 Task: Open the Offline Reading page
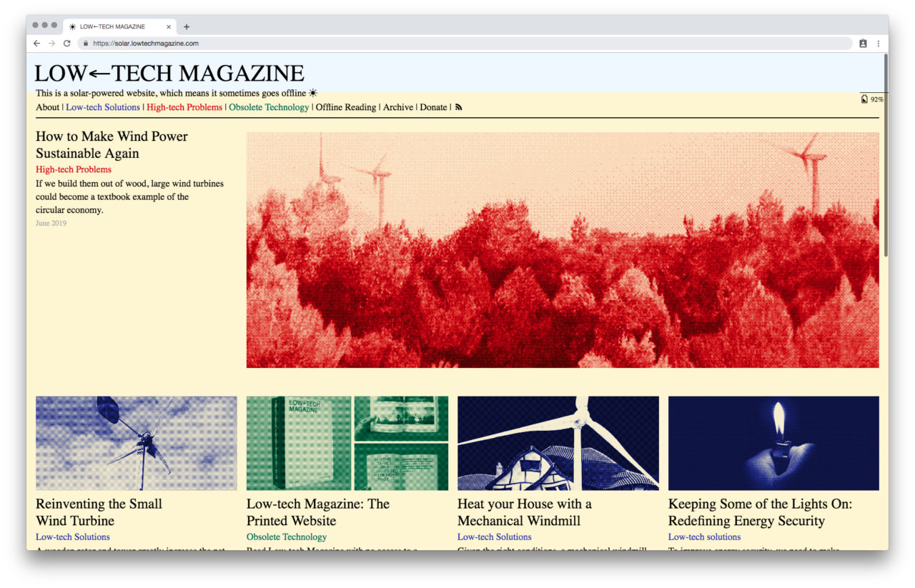tap(346, 107)
